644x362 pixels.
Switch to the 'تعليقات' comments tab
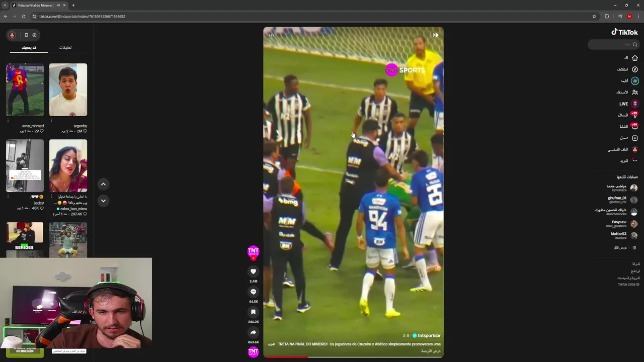pyautogui.click(x=65, y=48)
